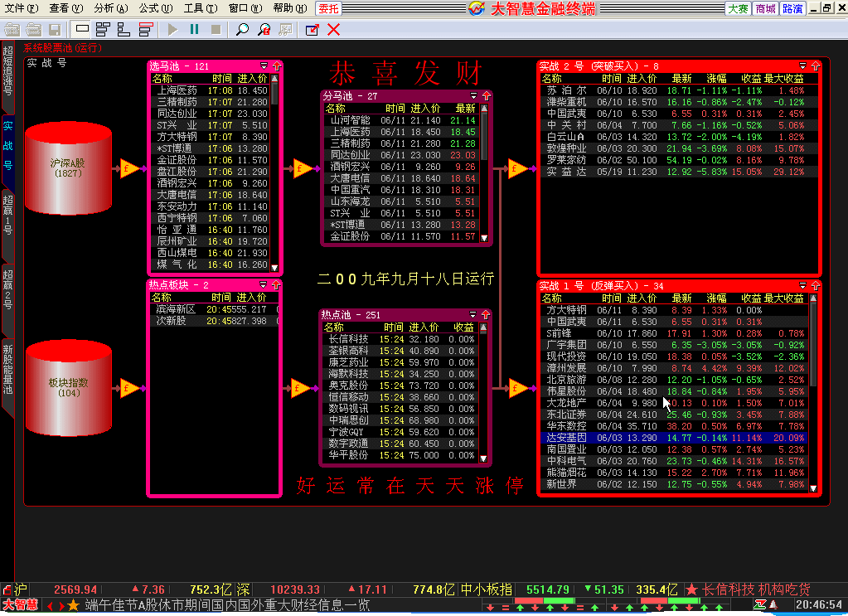
Task: Click the red X delete toolbar icon
Action: (334, 29)
